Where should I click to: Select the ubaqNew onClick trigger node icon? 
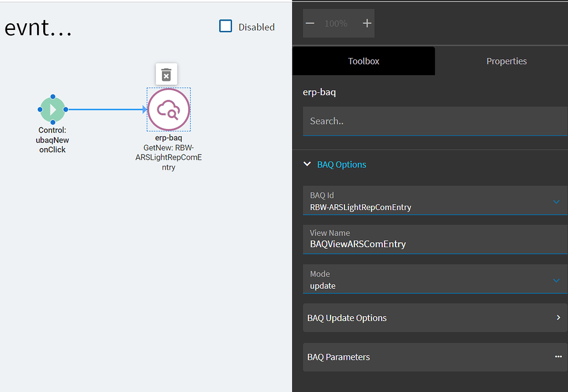click(52, 109)
